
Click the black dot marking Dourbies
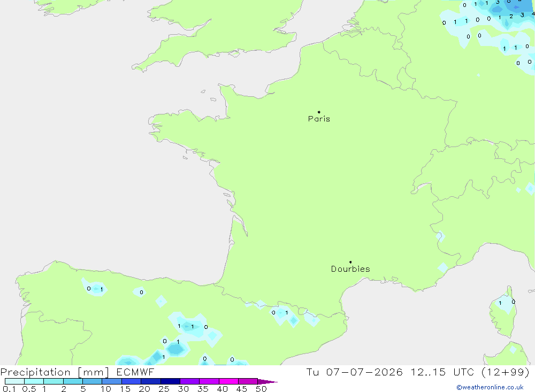click(x=350, y=262)
